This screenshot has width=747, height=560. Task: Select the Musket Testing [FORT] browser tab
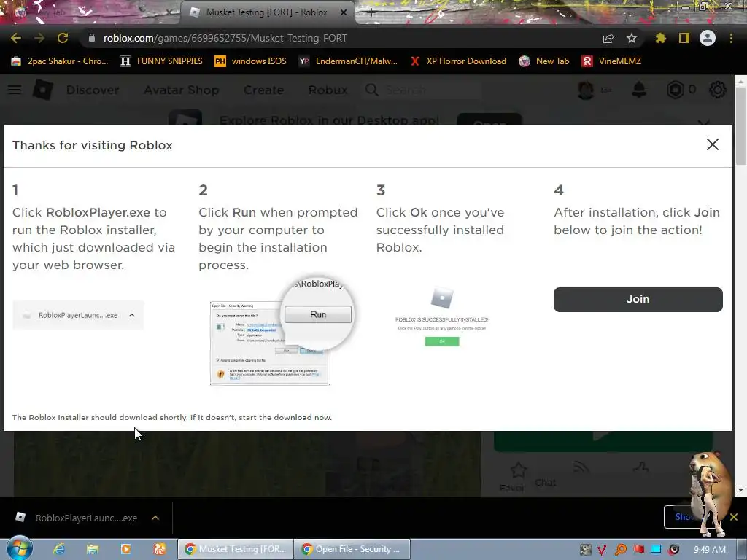pos(267,12)
